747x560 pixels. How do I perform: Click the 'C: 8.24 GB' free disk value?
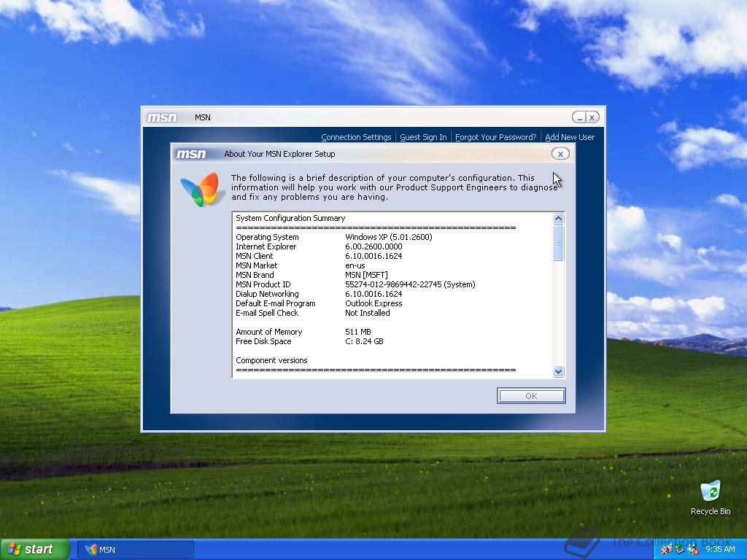tap(364, 341)
